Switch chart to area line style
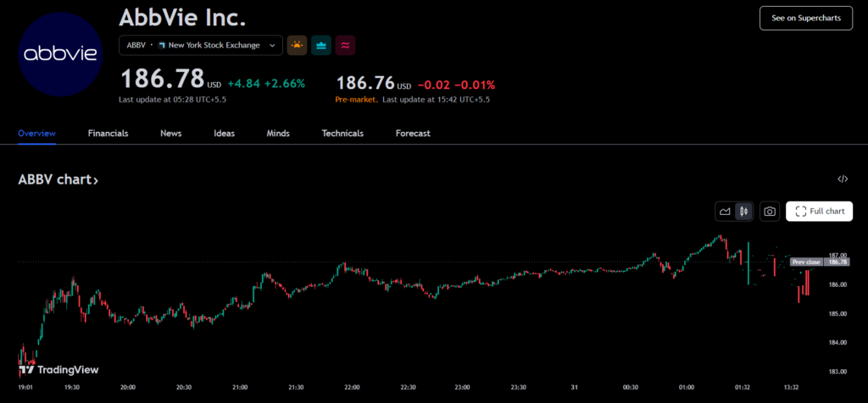The width and height of the screenshot is (868, 403). click(x=725, y=211)
